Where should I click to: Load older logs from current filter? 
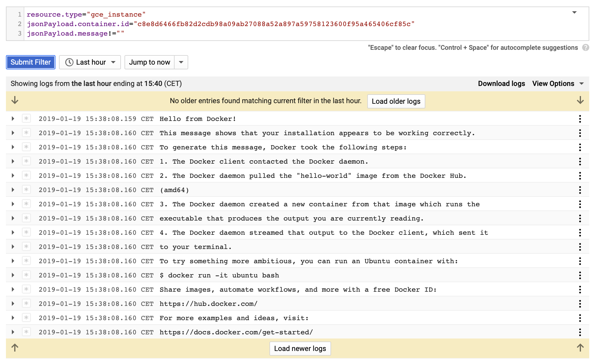coord(395,101)
